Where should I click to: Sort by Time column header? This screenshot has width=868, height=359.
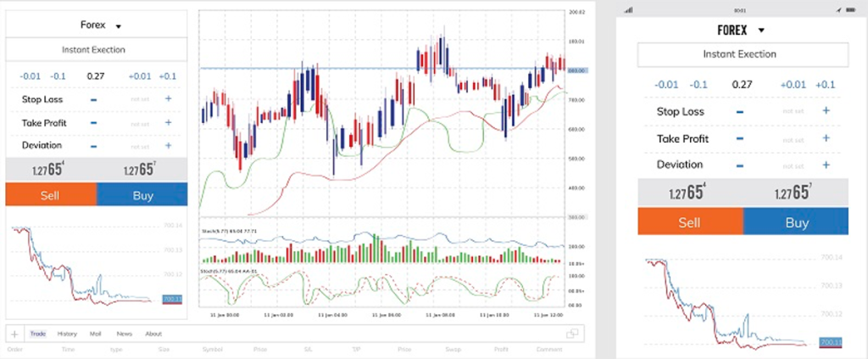68,350
